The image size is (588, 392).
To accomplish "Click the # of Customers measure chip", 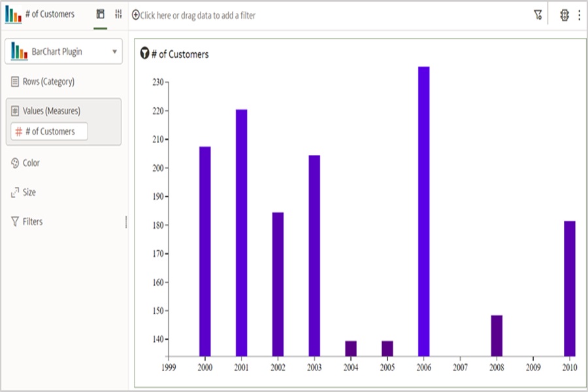I will (48, 131).
